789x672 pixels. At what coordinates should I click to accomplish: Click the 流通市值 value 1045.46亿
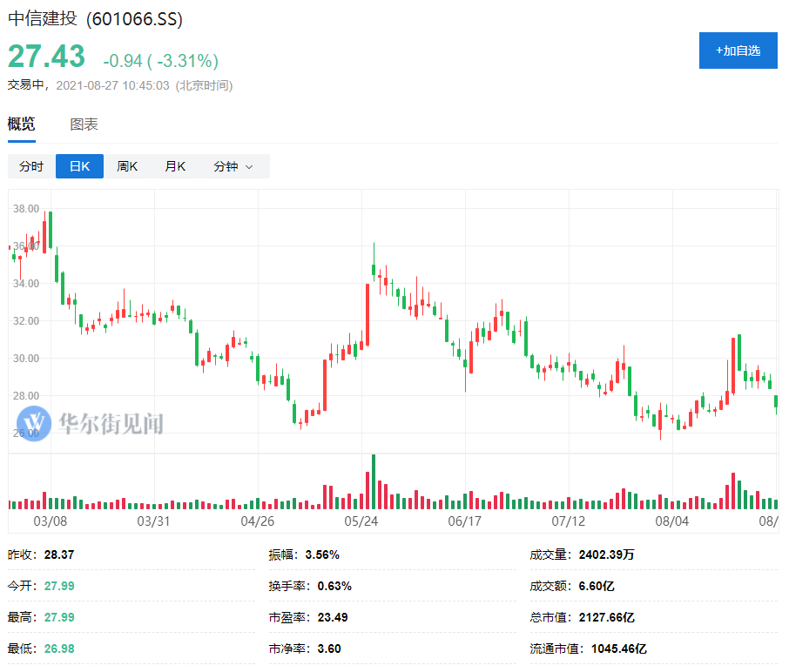coord(618,648)
